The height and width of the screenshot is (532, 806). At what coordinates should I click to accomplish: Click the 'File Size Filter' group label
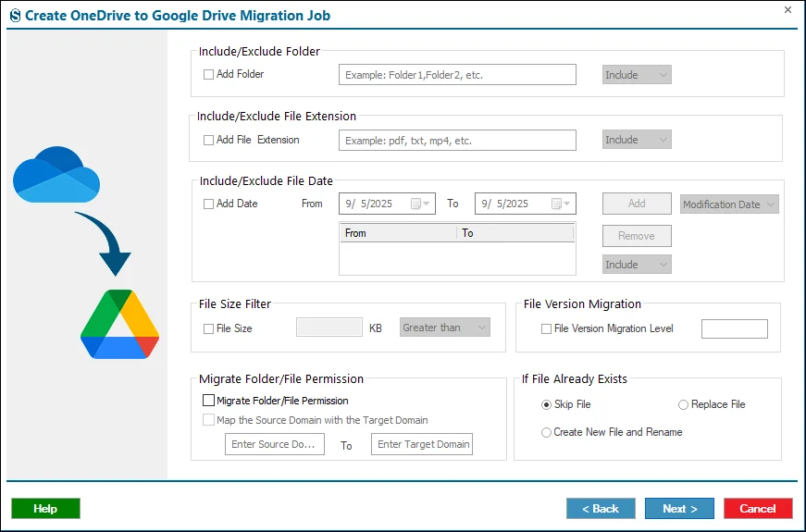click(x=235, y=303)
